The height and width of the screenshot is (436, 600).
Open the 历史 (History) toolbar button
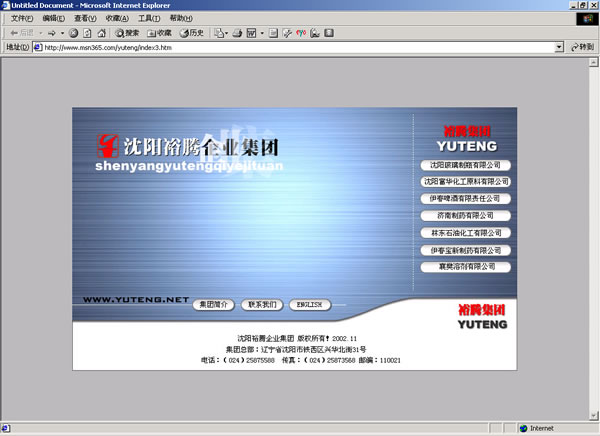pyautogui.click(x=192, y=33)
